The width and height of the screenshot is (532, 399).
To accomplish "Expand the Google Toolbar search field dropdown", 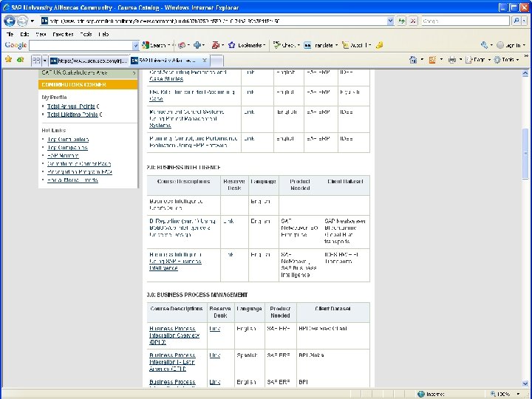I will [x=136, y=45].
